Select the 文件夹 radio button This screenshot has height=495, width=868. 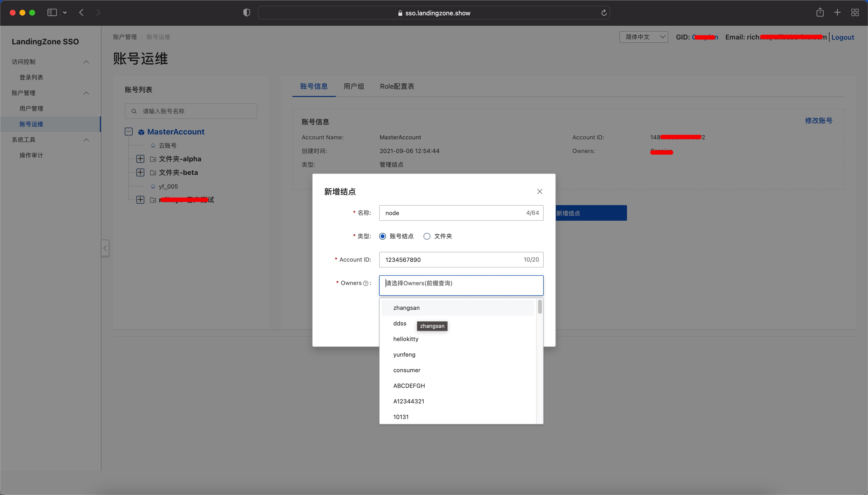click(x=427, y=236)
